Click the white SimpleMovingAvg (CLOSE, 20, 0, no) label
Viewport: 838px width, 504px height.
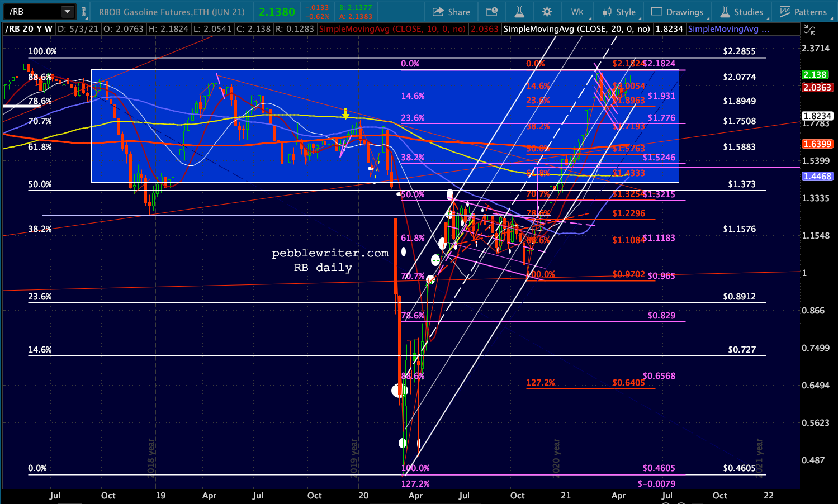[576, 29]
